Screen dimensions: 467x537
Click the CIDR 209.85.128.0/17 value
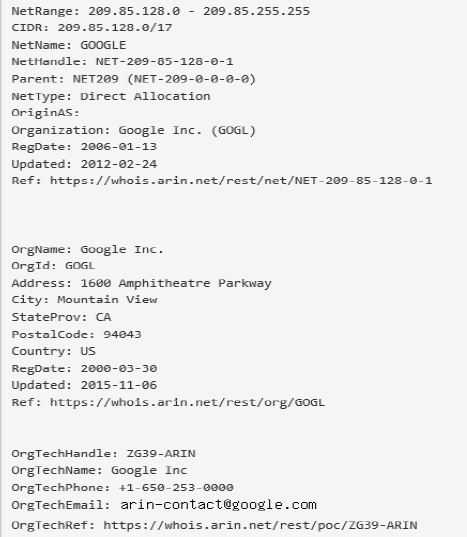coord(115,28)
